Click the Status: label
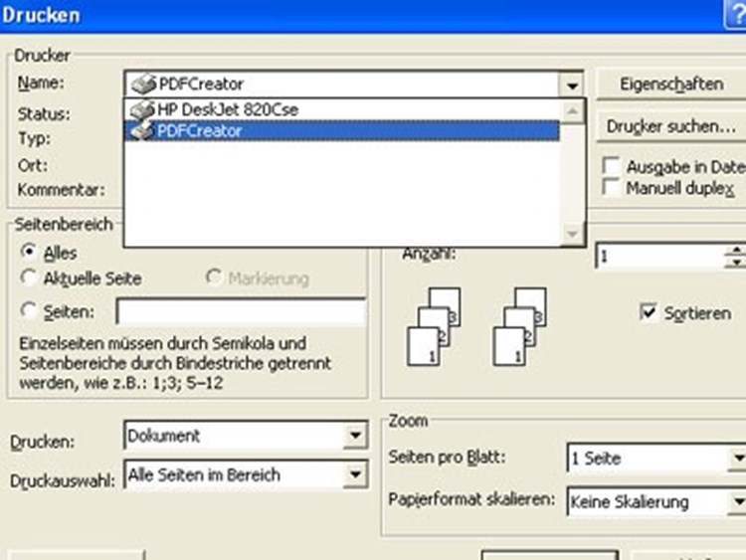746x560 pixels. (x=44, y=114)
